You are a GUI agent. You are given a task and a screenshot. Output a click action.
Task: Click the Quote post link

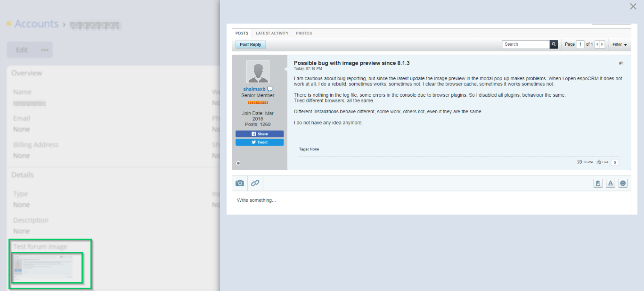coord(585,162)
